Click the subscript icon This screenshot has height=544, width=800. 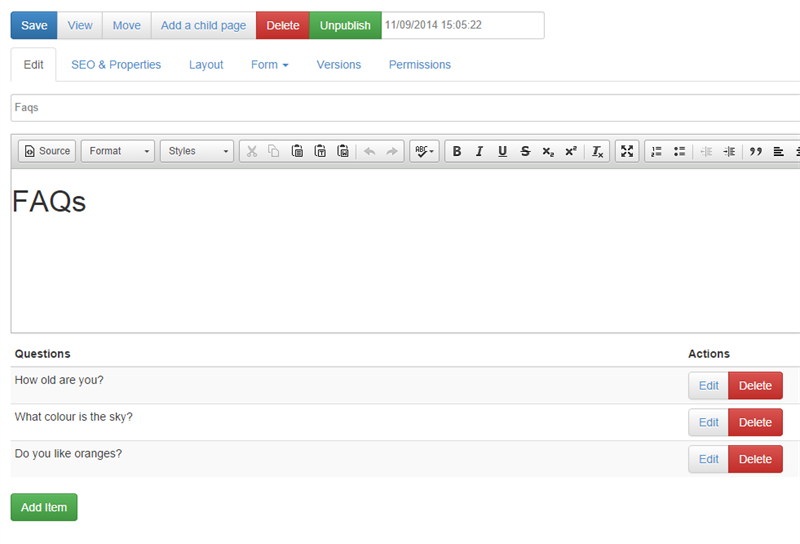548,151
